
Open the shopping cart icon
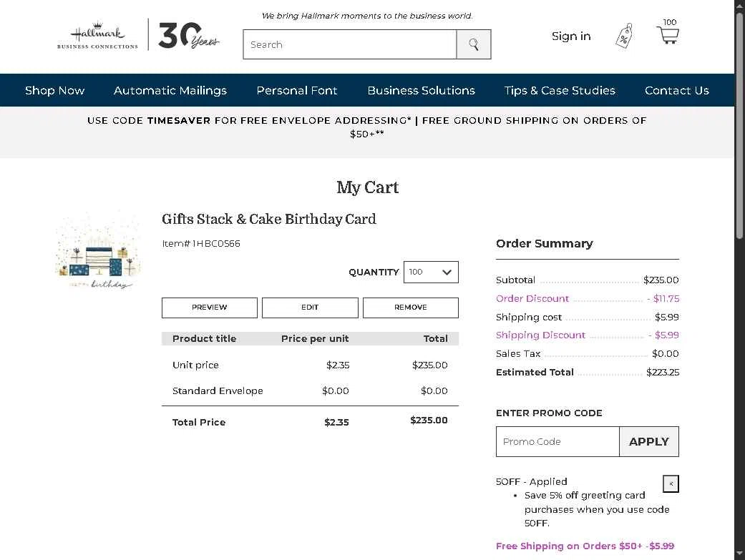[668, 34]
